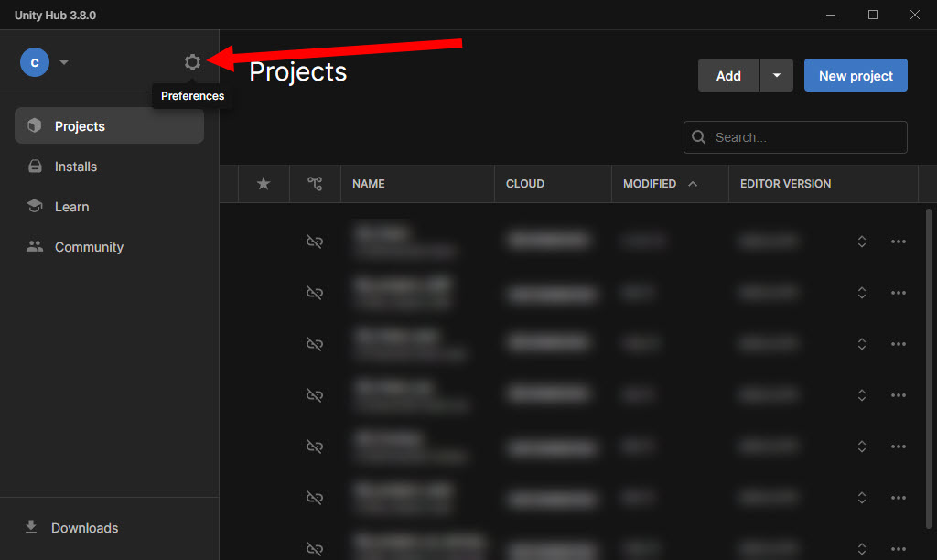Click unlinked cloud icon on second project row
937x560 pixels.
(315, 293)
